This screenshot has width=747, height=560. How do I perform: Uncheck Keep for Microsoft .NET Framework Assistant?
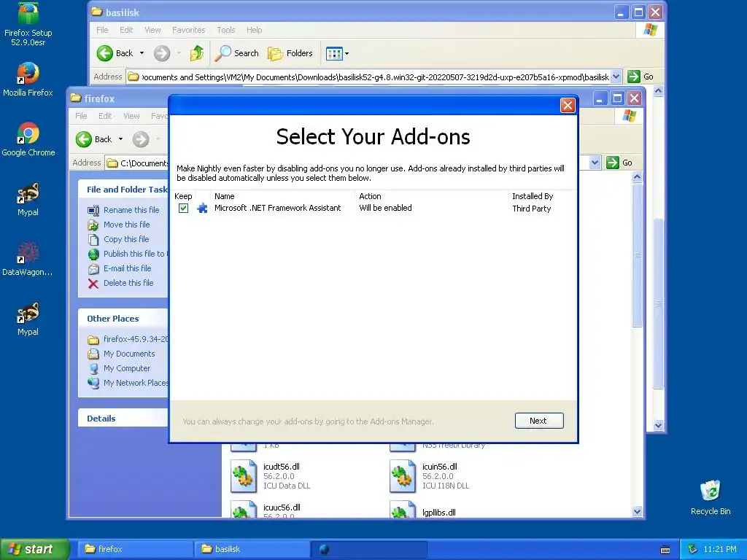coord(183,208)
